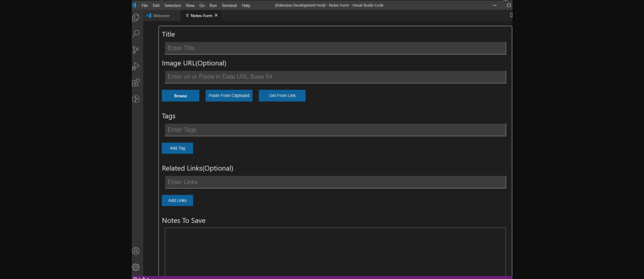644x279 pixels.
Task: Click inside the Notes To Save textarea
Action: tap(335, 252)
